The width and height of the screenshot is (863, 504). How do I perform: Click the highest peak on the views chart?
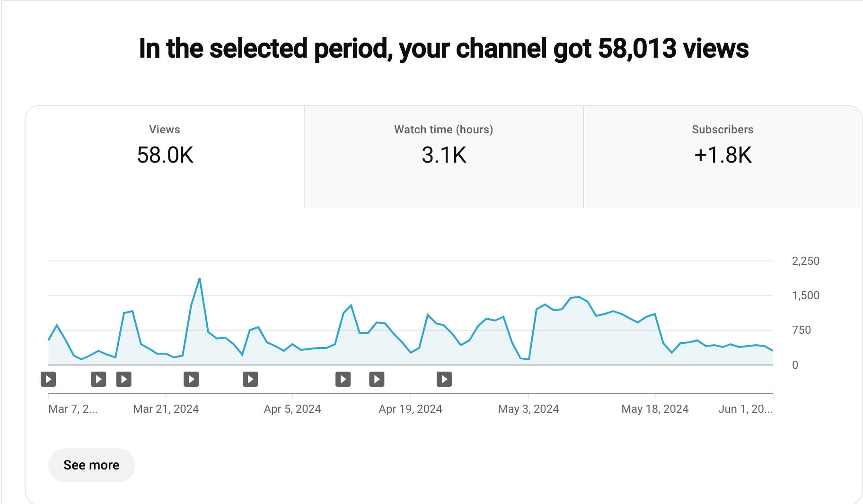tap(200, 279)
